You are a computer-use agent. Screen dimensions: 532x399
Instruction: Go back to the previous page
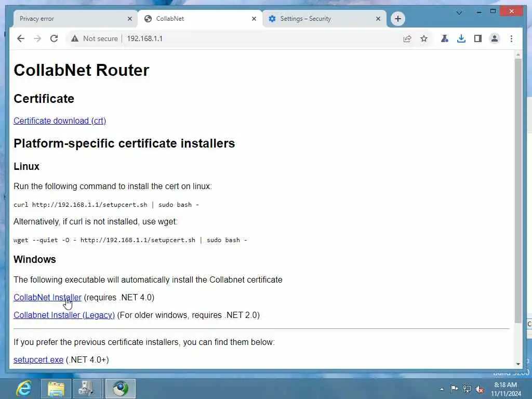21,38
